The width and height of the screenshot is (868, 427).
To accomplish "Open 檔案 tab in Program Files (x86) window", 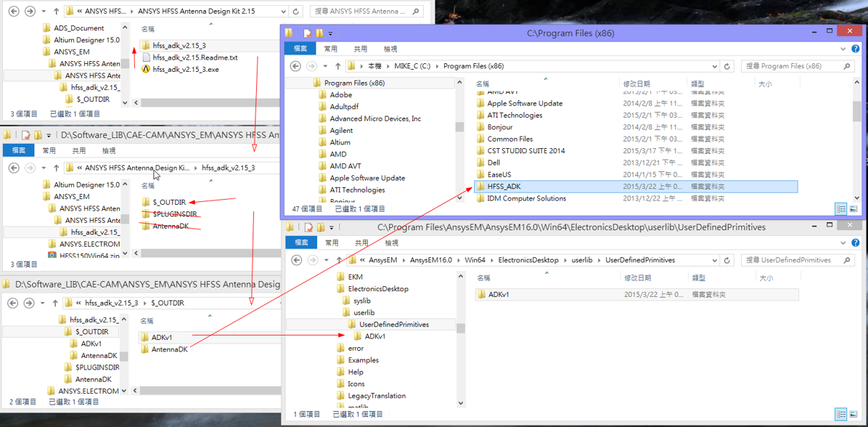I will click(300, 49).
